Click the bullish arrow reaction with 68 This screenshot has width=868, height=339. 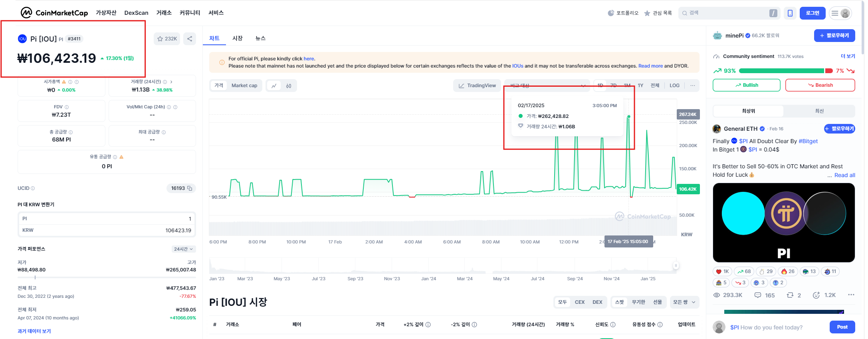click(744, 271)
